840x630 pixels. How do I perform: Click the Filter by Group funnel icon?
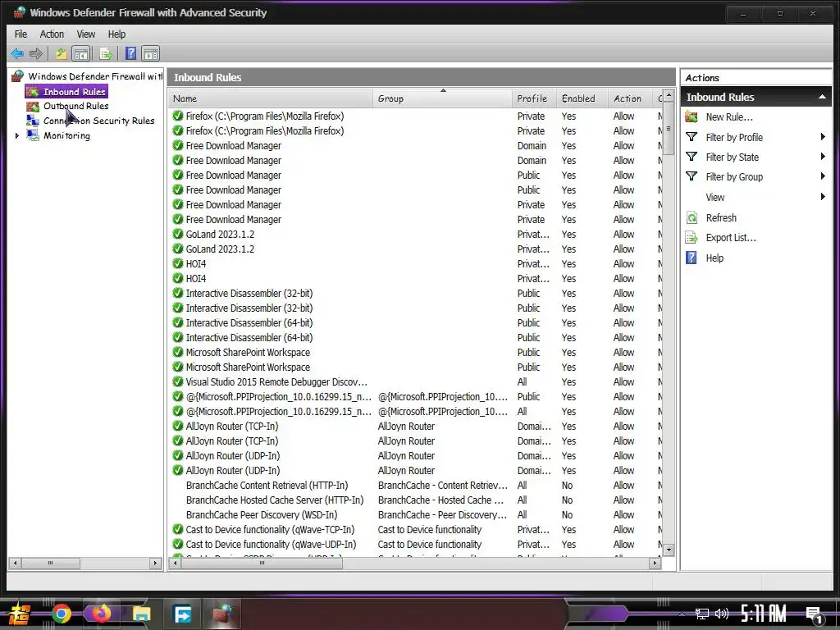click(692, 176)
